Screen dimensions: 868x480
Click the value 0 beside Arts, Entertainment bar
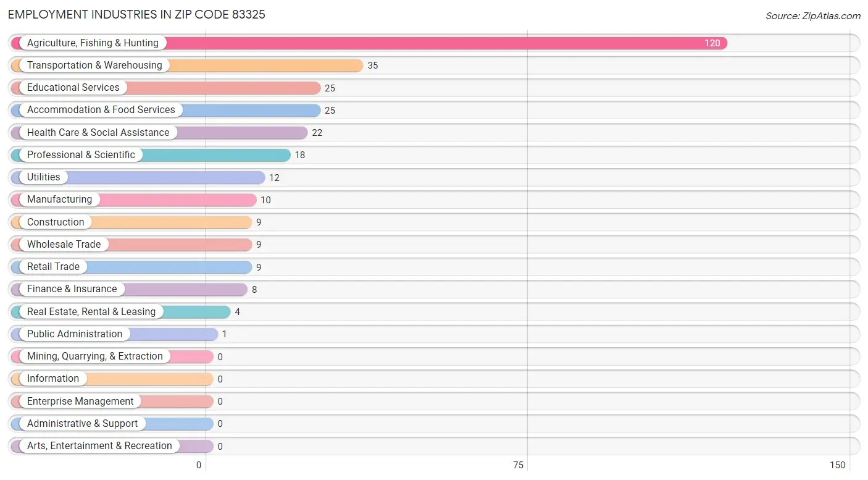pyautogui.click(x=220, y=447)
